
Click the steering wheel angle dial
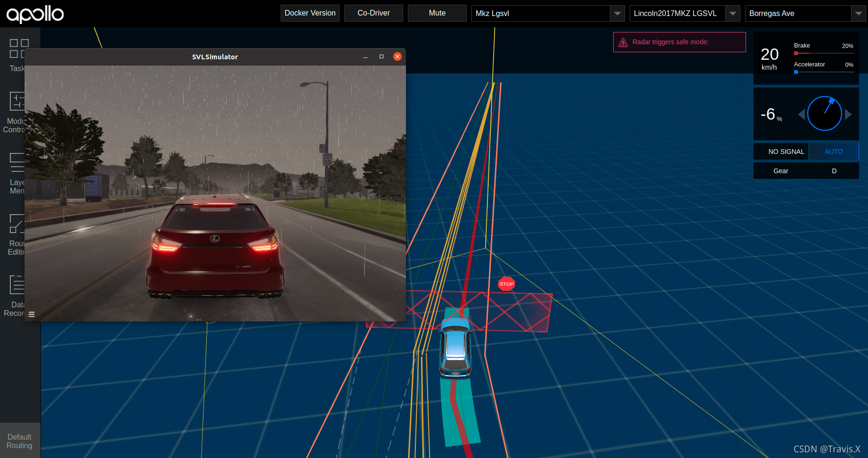(825, 113)
